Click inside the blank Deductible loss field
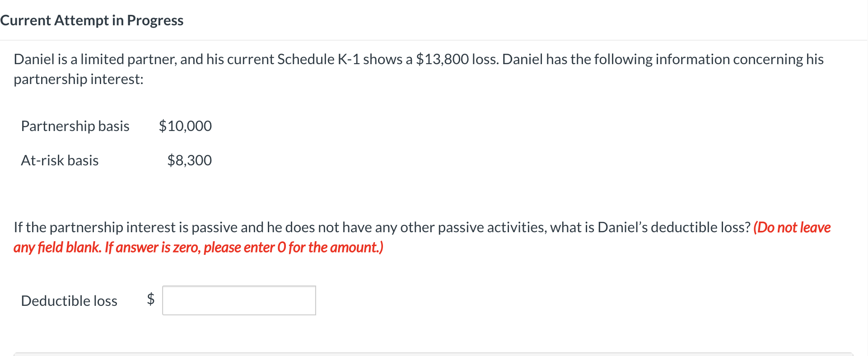Viewport: 868px width, 356px height. [238, 300]
